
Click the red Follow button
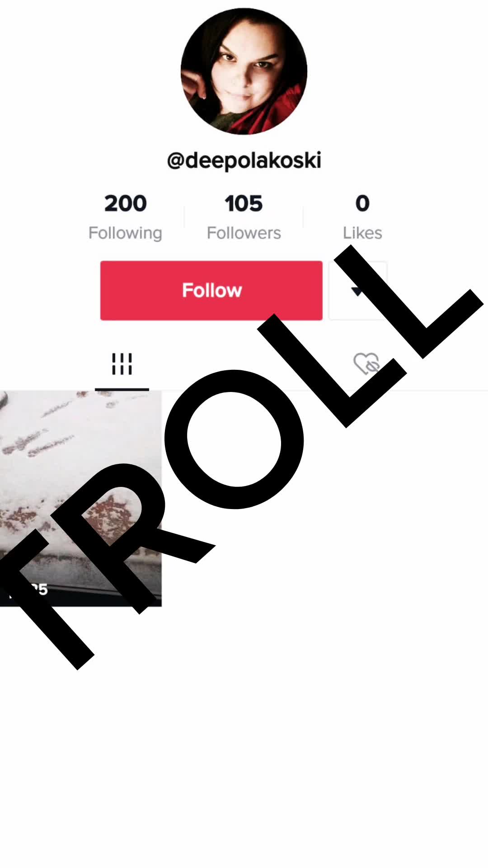(x=211, y=291)
